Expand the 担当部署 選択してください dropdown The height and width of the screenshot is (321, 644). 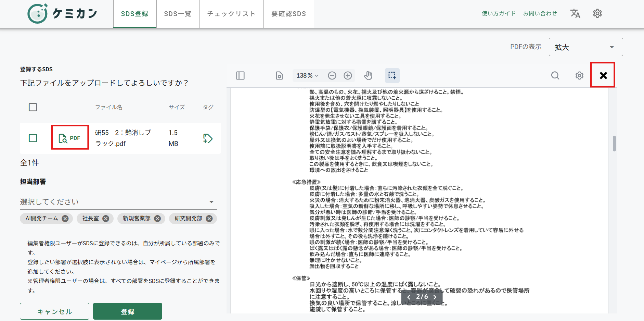point(118,202)
